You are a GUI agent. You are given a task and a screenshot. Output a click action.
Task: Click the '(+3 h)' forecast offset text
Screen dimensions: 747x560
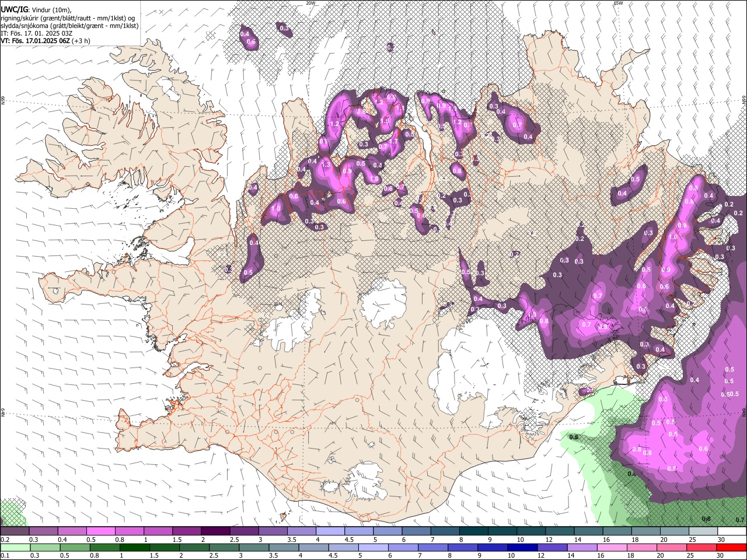[x=82, y=41]
